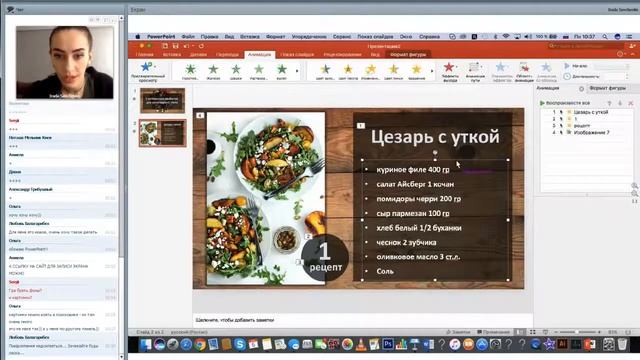The width and height of the screenshot is (640, 360).
Task: Open the Правка menu
Action: [x=209, y=37]
